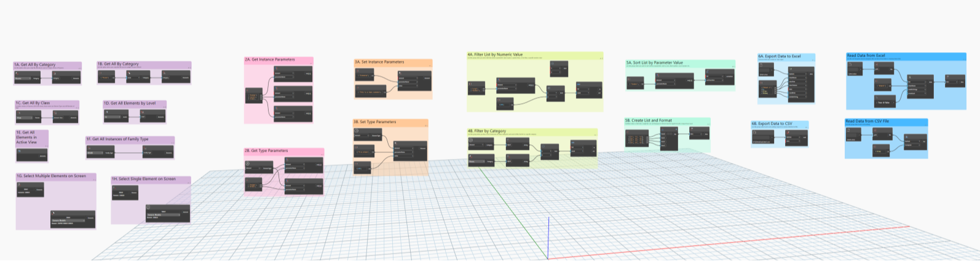980x261 pixels.
Task: Click the file path node in Read Data from CSV File
Action: point(853,136)
